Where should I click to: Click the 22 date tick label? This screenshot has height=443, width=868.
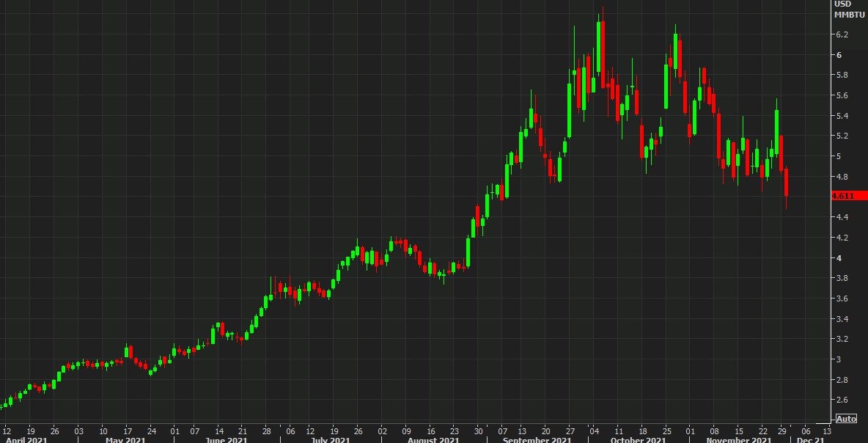click(763, 431)
